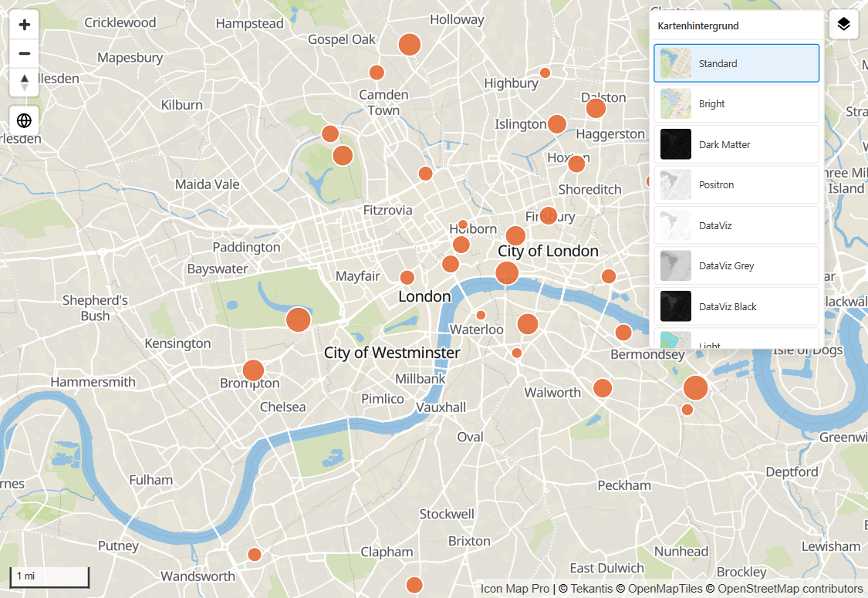Screen dimensions: 868x598
Task: Zoom out with the minus button
Action: click(25, 54)
